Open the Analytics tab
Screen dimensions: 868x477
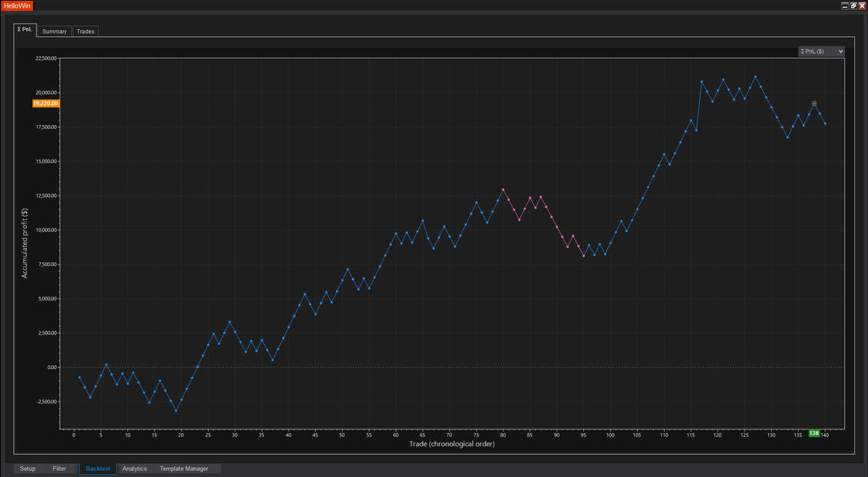tap(134, 469)
